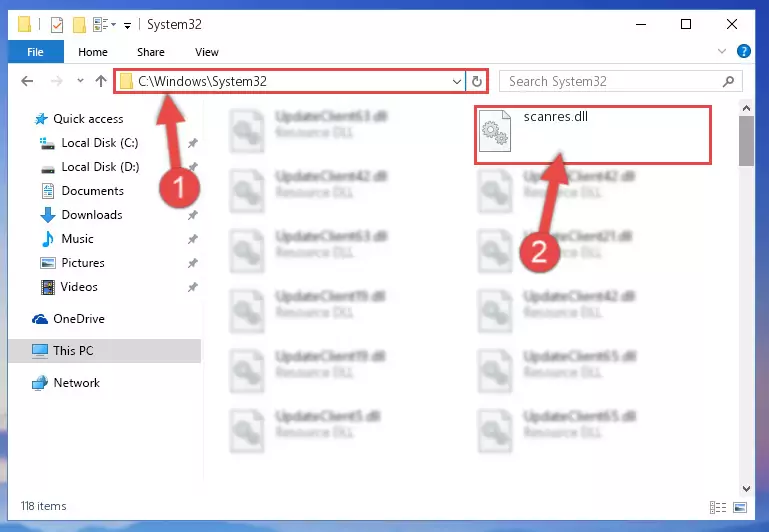Click the pin icon beside Downloads

coord(193,215)
